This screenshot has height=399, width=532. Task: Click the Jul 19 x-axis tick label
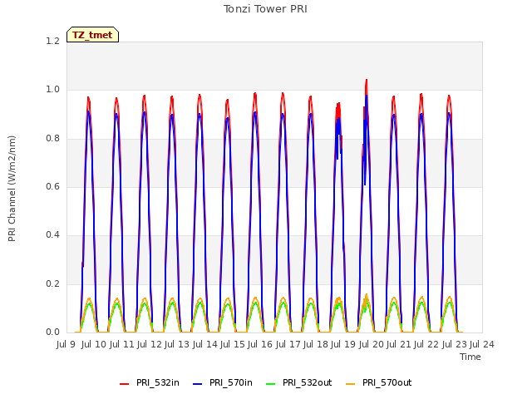click(x=343, y=344)
